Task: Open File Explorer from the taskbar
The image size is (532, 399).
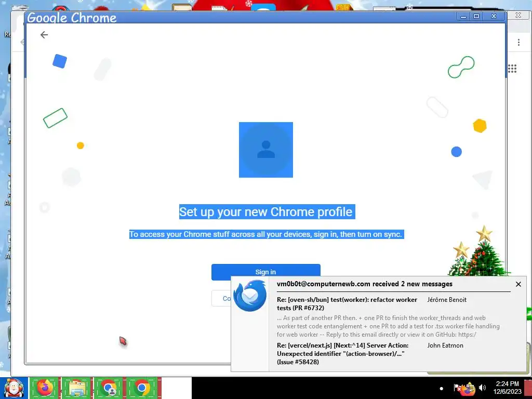Action: tap(77, 388)
